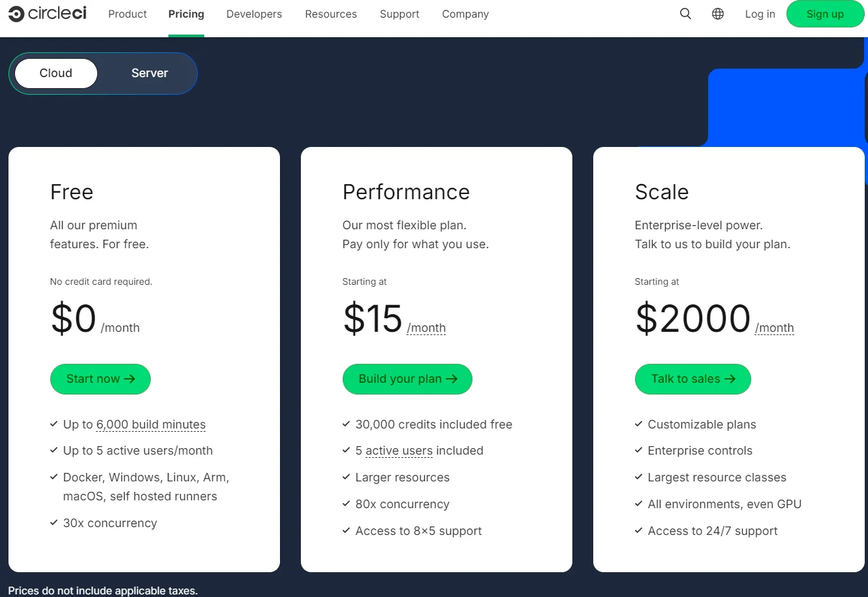868x597 pixels.
Task: Click the $2000 price text
Action: click(693, 319)
